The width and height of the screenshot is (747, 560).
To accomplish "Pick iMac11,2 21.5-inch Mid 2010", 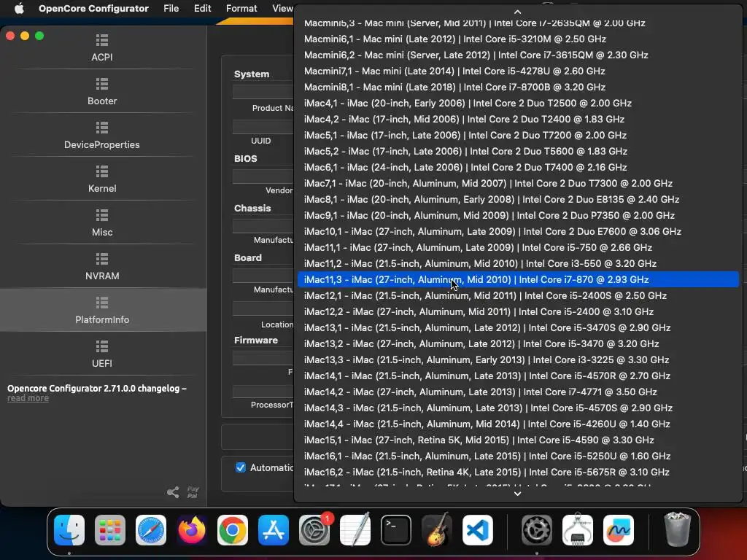I will tap(518, 263).
